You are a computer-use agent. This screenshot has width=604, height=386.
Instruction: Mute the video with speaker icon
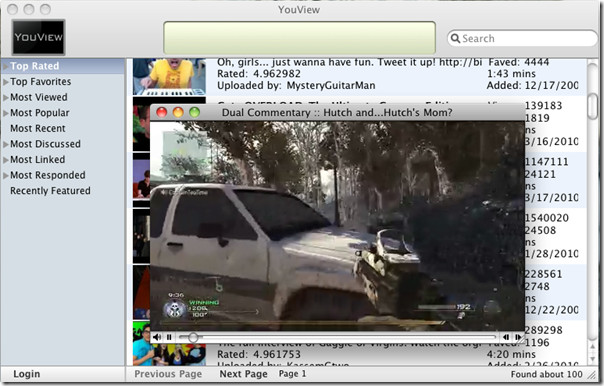click(157, 337)
